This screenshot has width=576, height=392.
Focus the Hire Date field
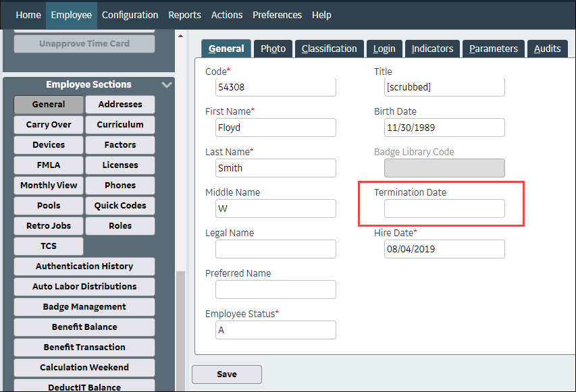coord(444,249)
